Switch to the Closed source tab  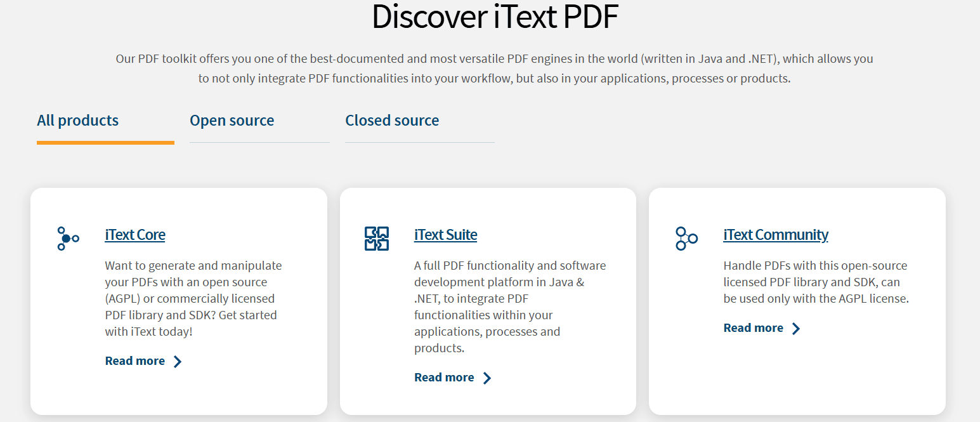pos(392,121)
